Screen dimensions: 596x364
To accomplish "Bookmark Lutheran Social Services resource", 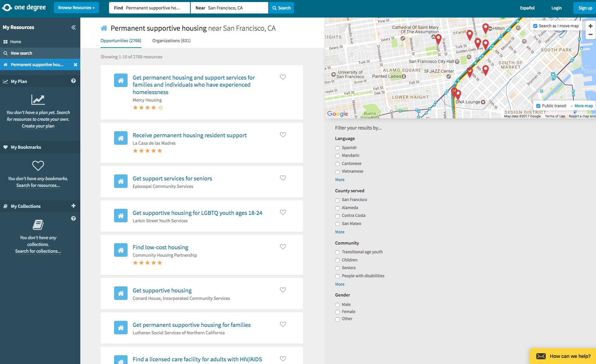I will [283, 324].
